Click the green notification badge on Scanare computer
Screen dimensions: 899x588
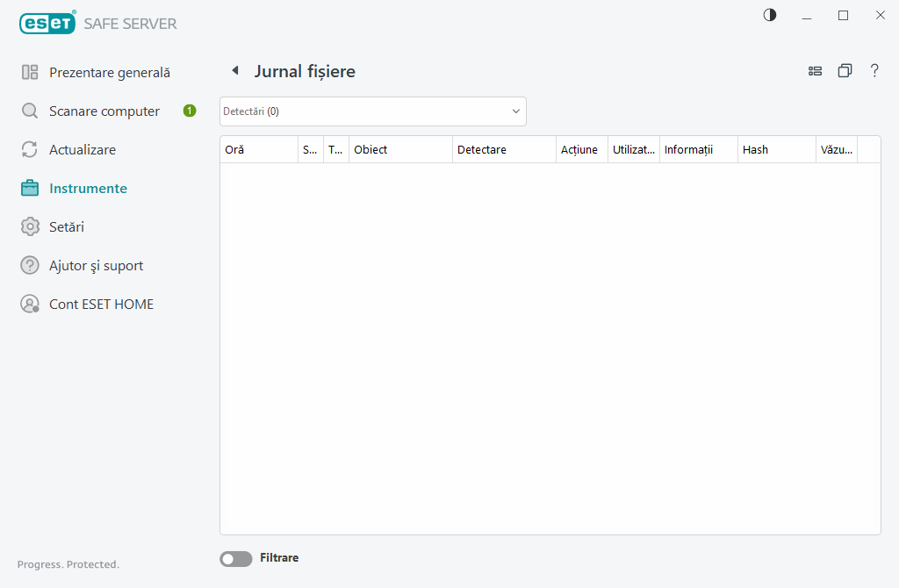coord(190,111)
